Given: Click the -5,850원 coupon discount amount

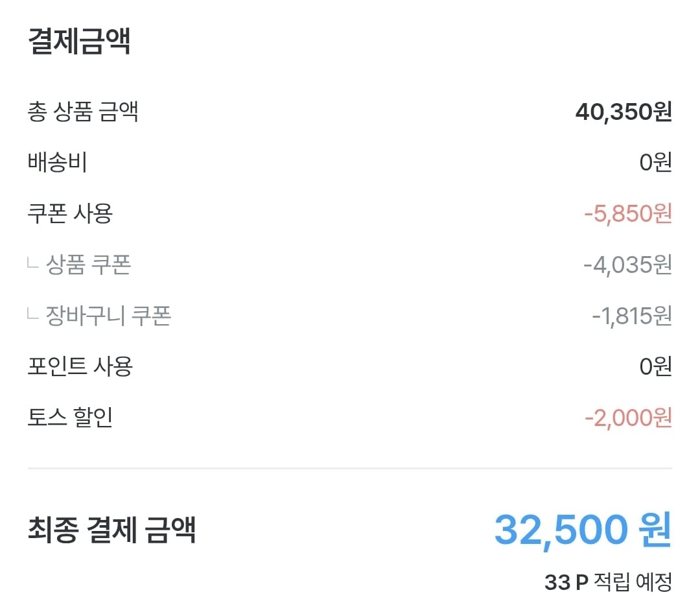Looking at the screenshot, I should tap(627, 213).
